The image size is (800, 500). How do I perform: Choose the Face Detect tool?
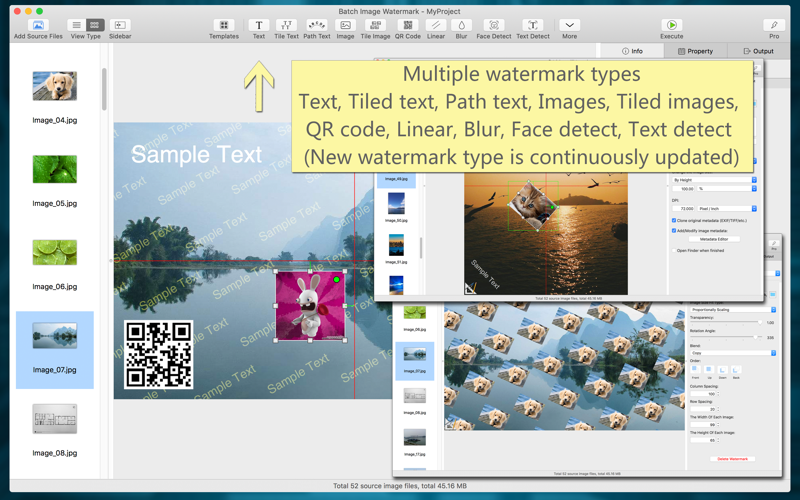(493, 25)
